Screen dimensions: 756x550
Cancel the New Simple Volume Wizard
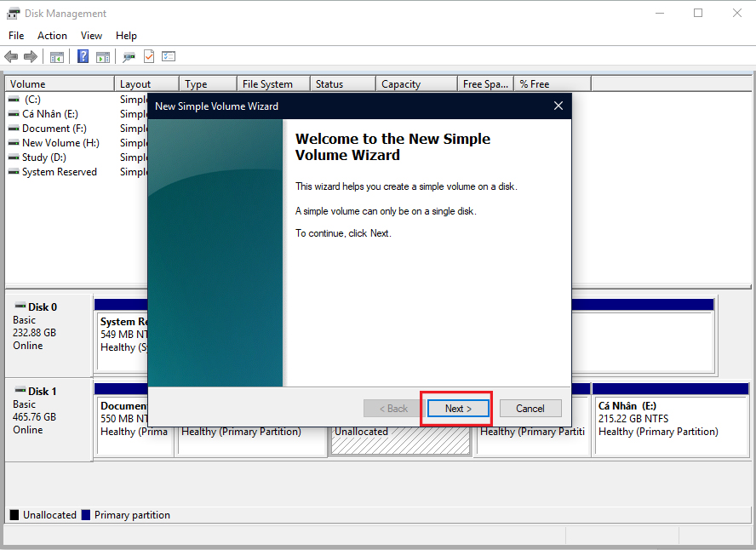click(x=530, y=409)
